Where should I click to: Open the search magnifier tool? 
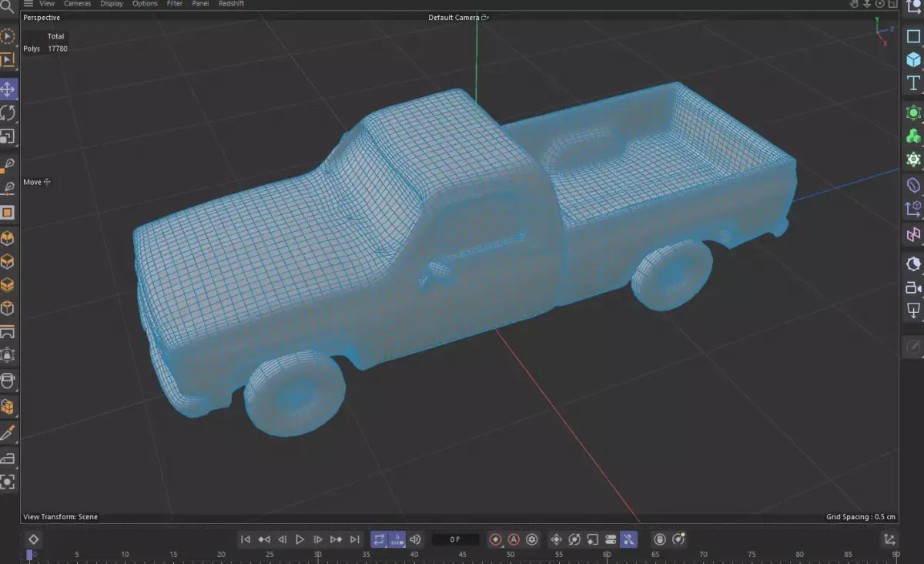[7, 5]
